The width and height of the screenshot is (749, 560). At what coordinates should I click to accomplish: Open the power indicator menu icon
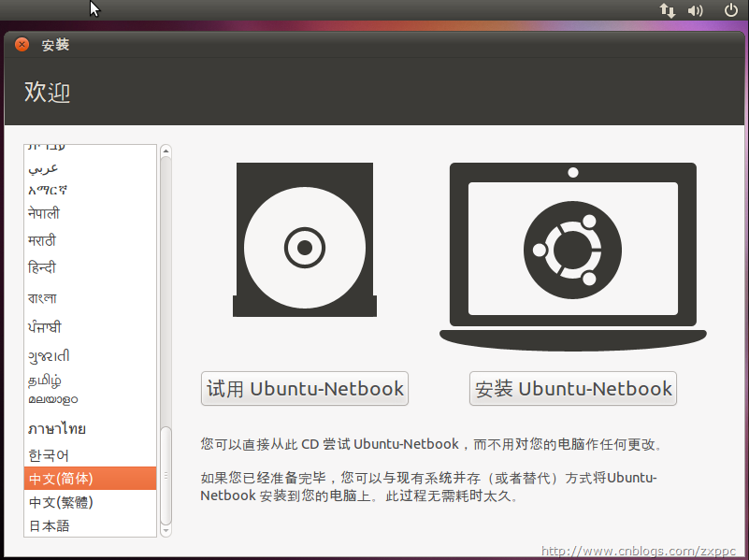coord(728,10)
